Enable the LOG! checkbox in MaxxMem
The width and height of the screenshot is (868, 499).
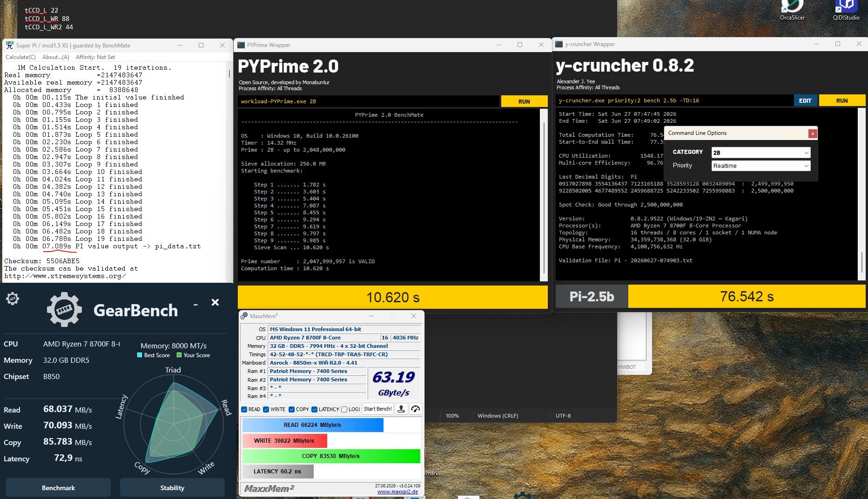click(x=344, y=409)
